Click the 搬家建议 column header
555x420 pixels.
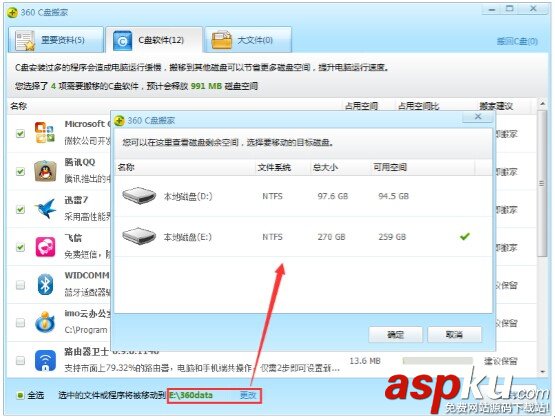click(496, 106)
